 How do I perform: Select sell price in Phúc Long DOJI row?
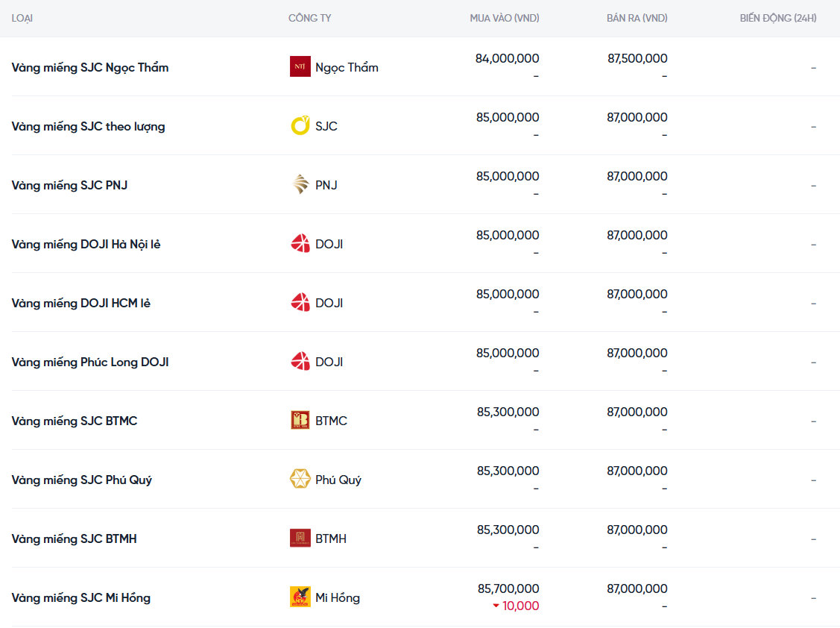click(x=637, y=354)
